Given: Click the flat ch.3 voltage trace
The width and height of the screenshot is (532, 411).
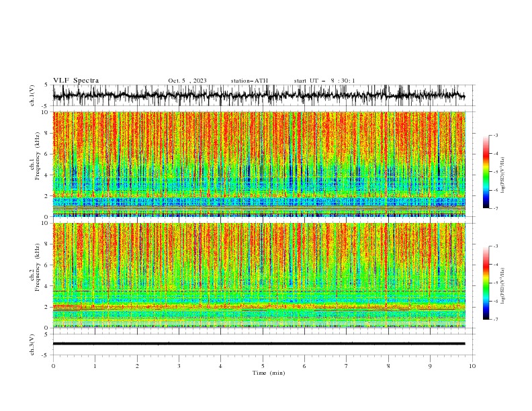Looking at the screenshot, I should click(259, 344).
